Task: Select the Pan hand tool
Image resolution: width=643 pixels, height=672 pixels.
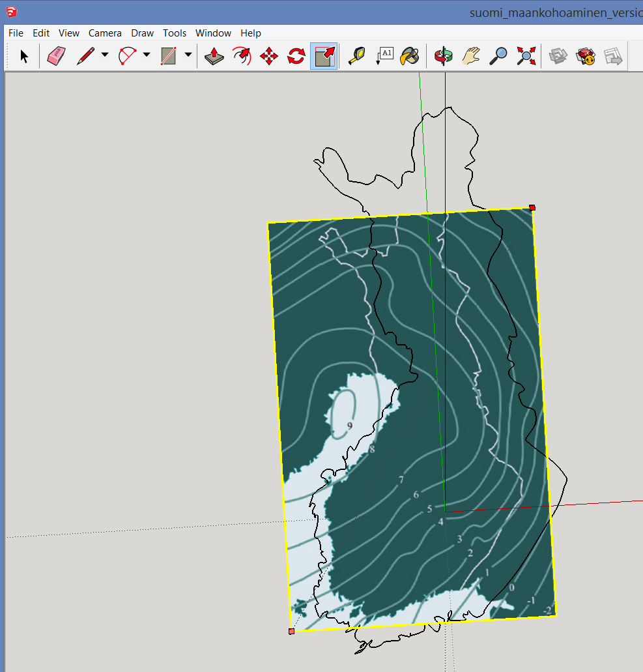Action: 471,56
